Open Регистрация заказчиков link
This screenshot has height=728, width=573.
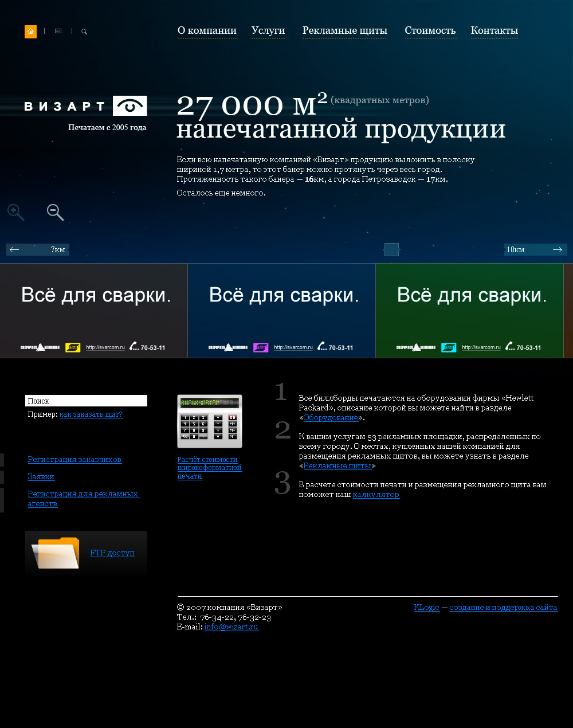pos(74,459)
